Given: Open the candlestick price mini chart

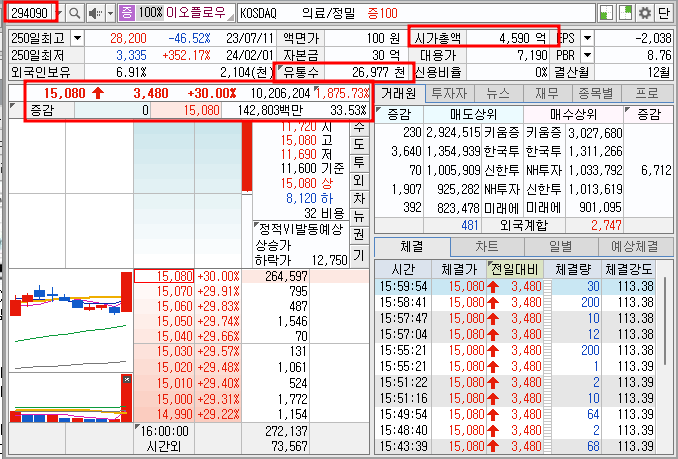Looking at the screenshot, I should (x=71, y=320).
